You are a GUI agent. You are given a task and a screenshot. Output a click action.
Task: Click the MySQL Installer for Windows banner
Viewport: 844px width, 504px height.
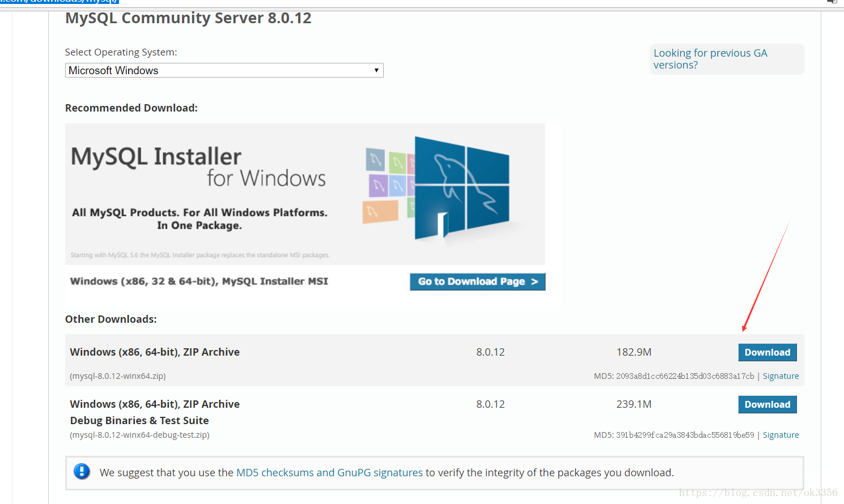click(x=305, y=194)
